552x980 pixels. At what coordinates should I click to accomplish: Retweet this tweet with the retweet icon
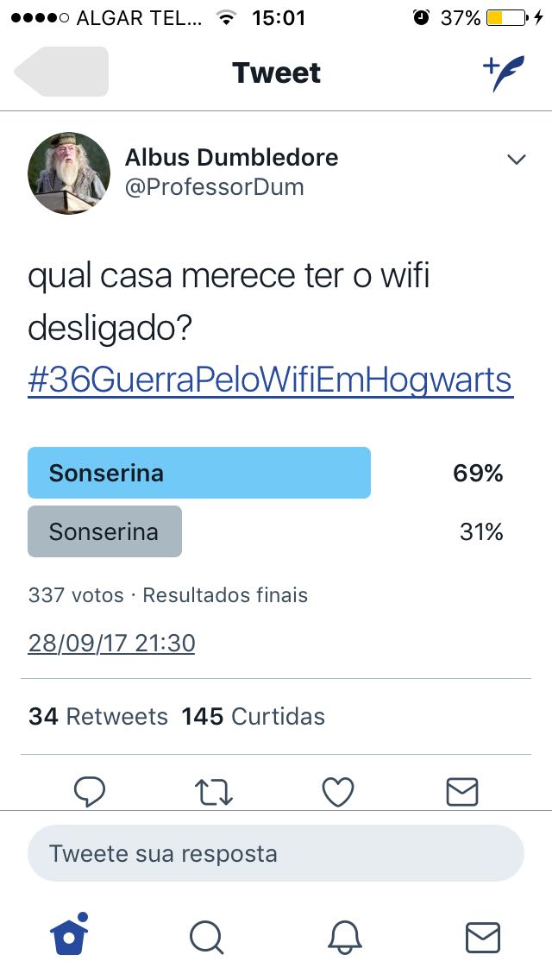pyautogui.click(x=213, y=791)
